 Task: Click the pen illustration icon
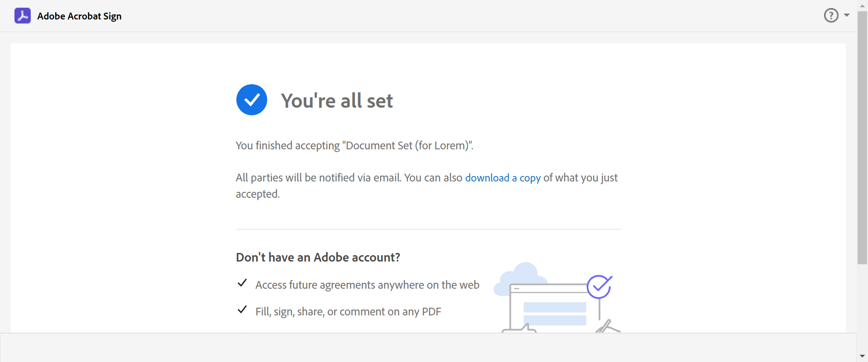(x=606, y=326)
